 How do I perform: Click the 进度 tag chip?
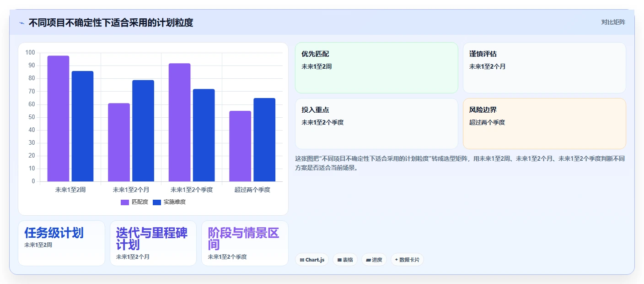pyautogui.click(x=374, y=260)
